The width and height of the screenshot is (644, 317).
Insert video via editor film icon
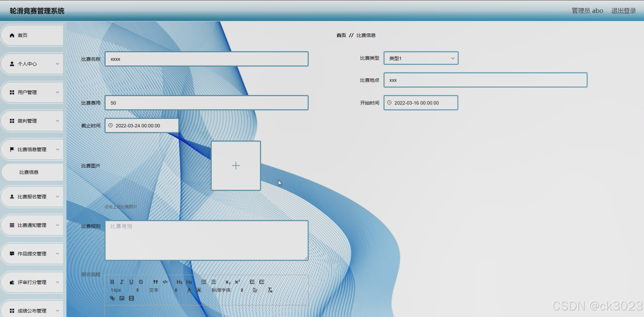tap(131, 298)
